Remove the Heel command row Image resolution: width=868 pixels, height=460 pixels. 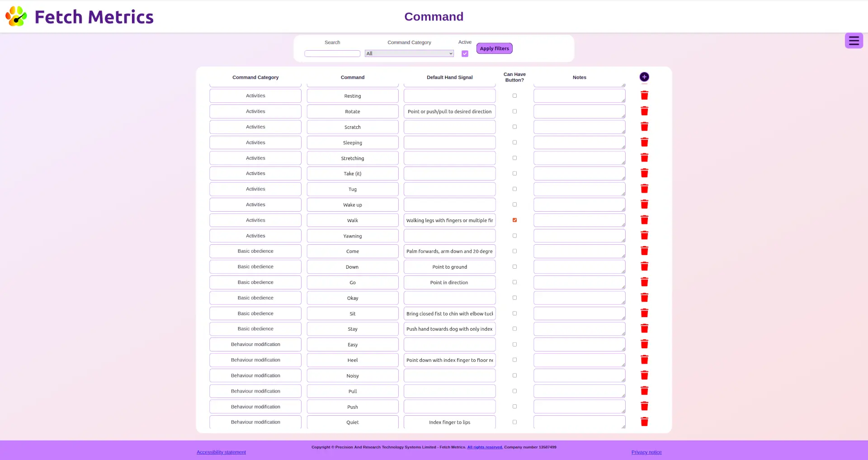tap(644, 360)
